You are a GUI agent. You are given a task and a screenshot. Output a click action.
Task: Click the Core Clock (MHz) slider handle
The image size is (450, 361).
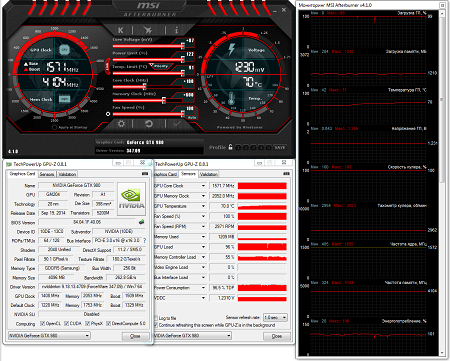pos(144,87)
